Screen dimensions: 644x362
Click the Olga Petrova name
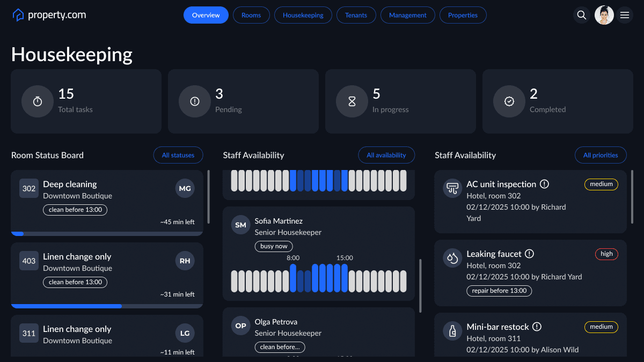pyautogui.click(x=276, y=322)
